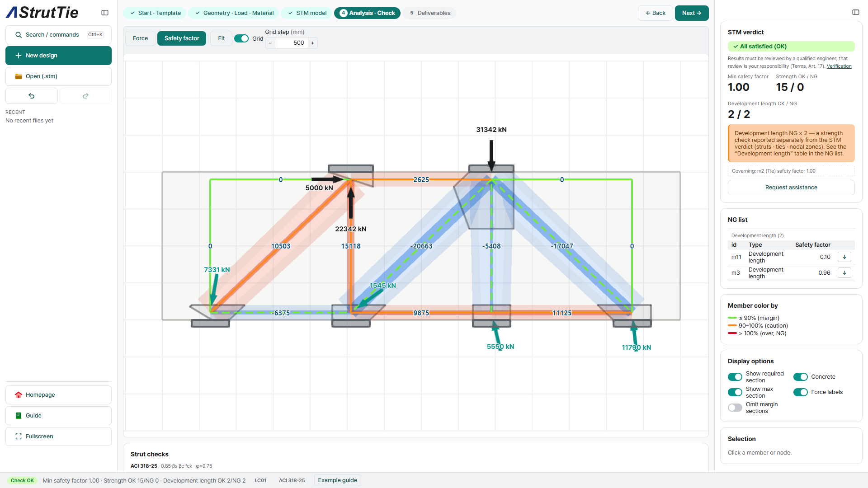Click the Back button

coord(656,13)
